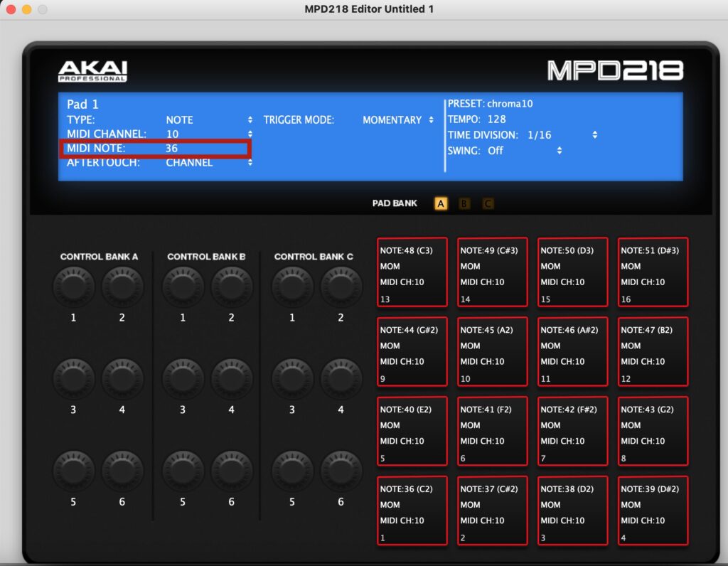The height and width of the screenshot is (566, 728).
Task: Click the red close window button
Action: pos(11,9)
